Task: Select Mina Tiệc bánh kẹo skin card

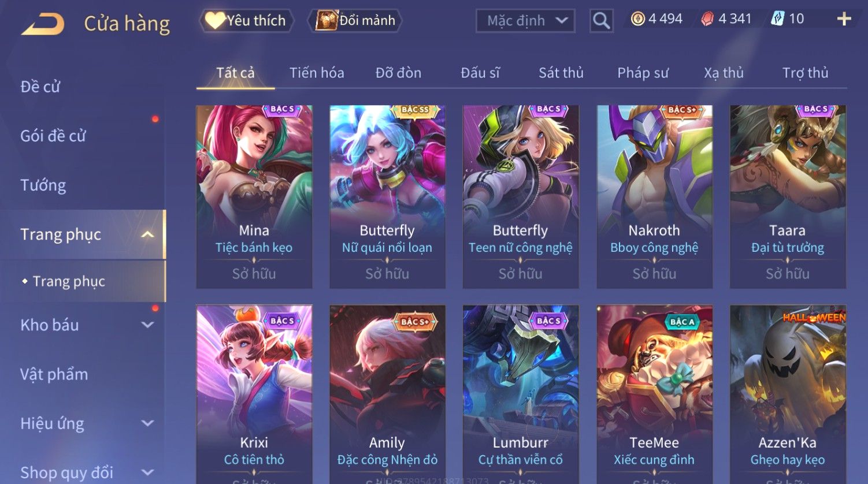Action: tap(254, 196)
